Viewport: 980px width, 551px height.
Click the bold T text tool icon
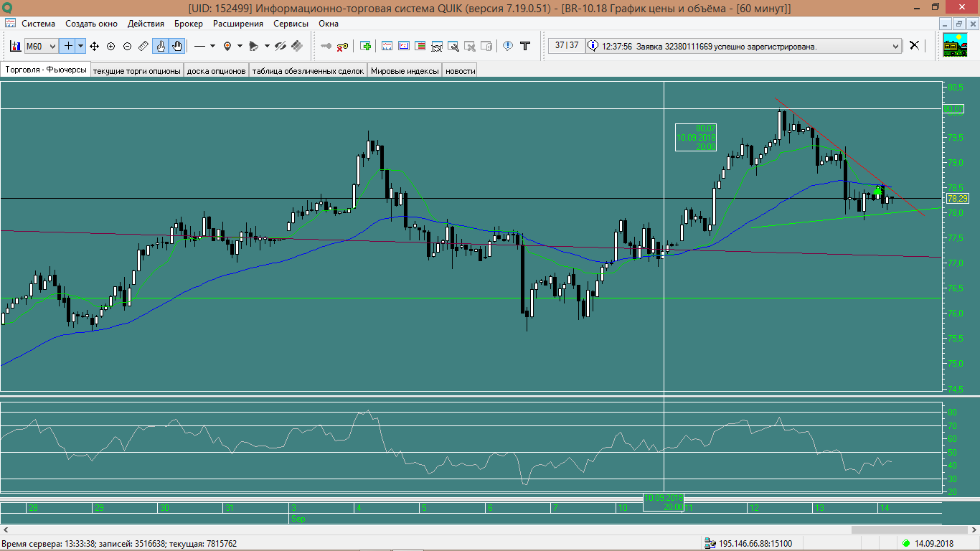525,46
